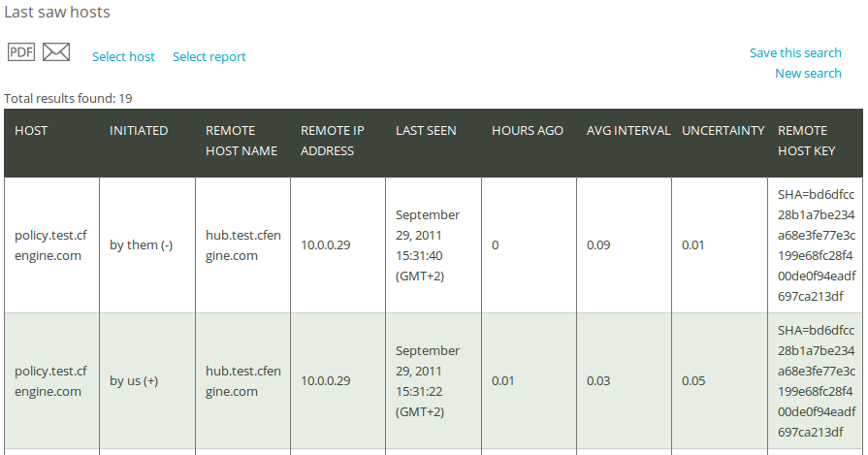Open the Select host link
This screenshot has height=455, width=868.
[x=123, y=56]
